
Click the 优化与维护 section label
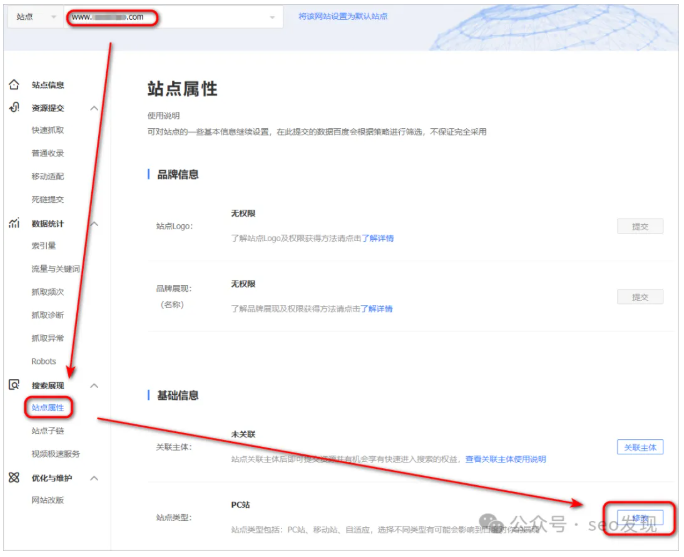(x=52, y=478)
